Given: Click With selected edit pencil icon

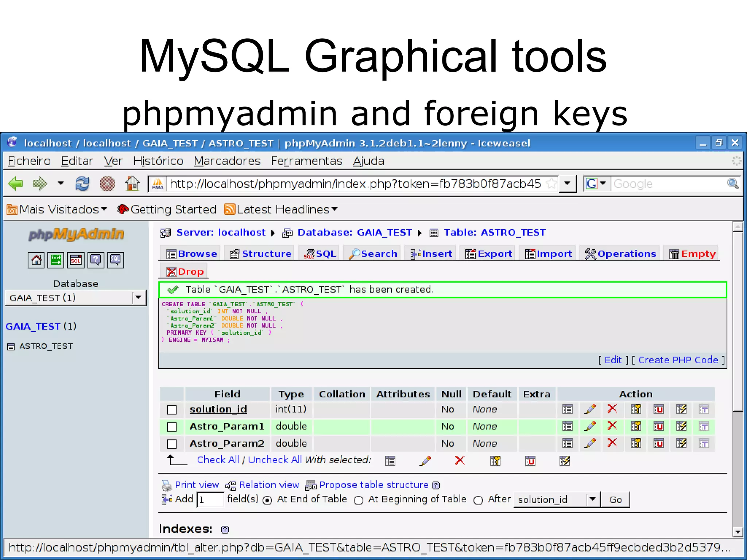Looking at the screenshot, I should pos(425,461).
